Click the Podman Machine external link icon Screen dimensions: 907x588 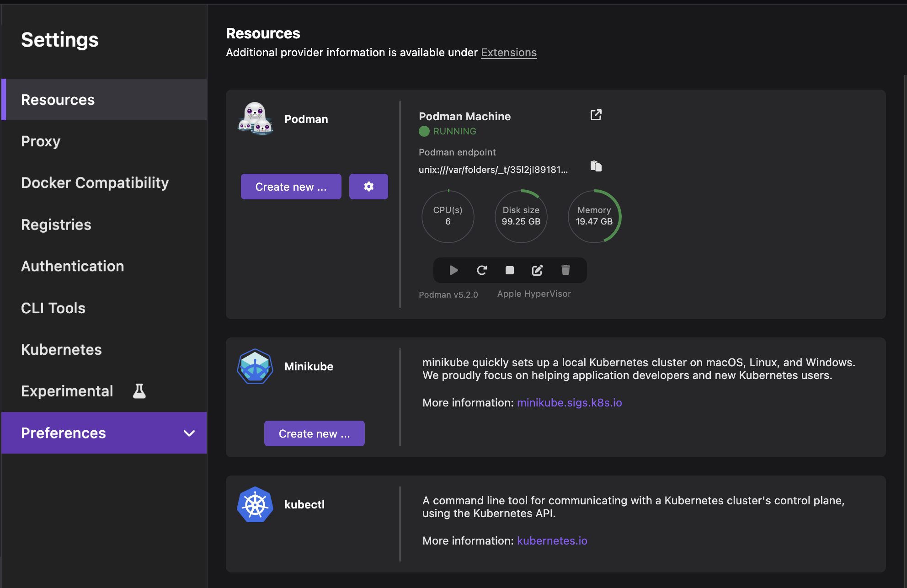[x=596, y=115]
